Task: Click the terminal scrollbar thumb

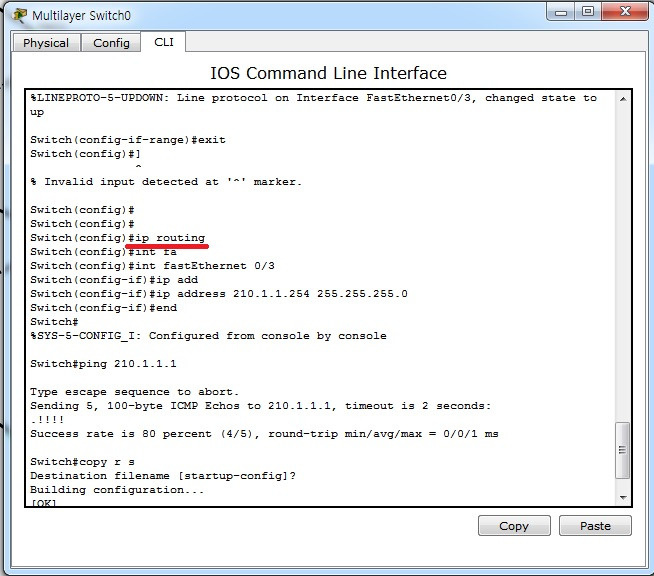Action: pyautogui.click(x=623, y=450)
